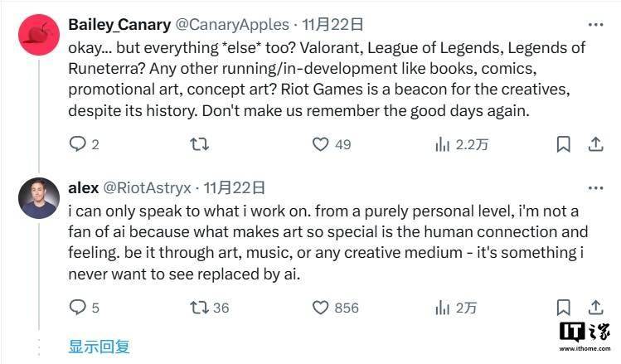Open more options on Bailey_Canary's tweet
Viewport: 621px width, 364px height.
pyautogui.click(x=594, y=25)
